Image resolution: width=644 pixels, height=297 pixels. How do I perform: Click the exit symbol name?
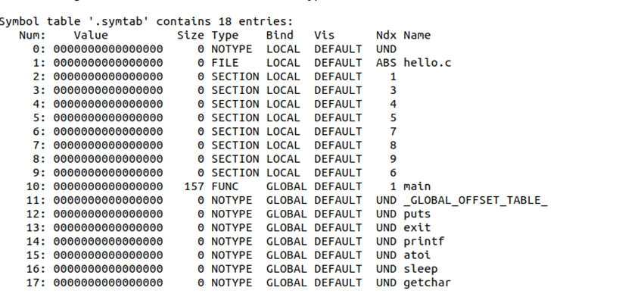(417, 227)
